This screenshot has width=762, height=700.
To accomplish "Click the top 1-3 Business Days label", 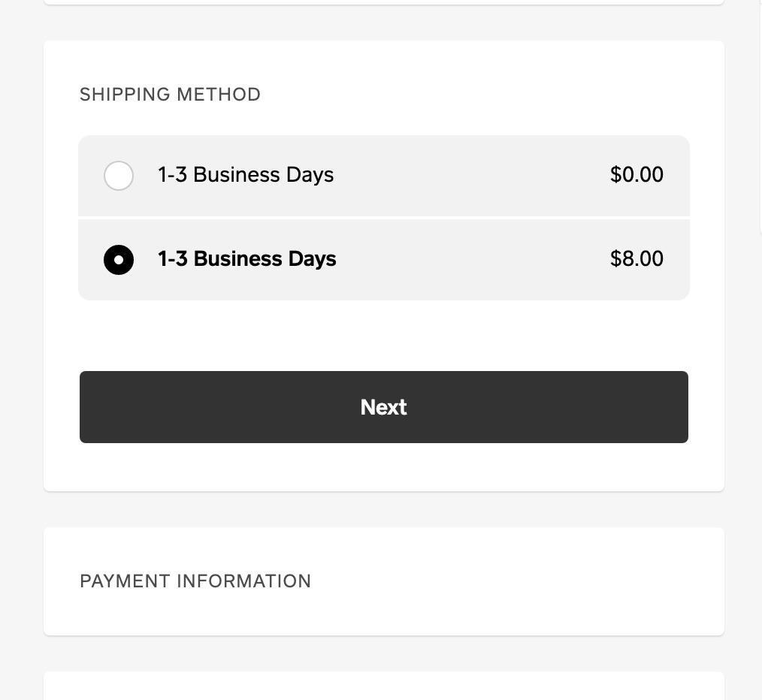I will 245,174.
